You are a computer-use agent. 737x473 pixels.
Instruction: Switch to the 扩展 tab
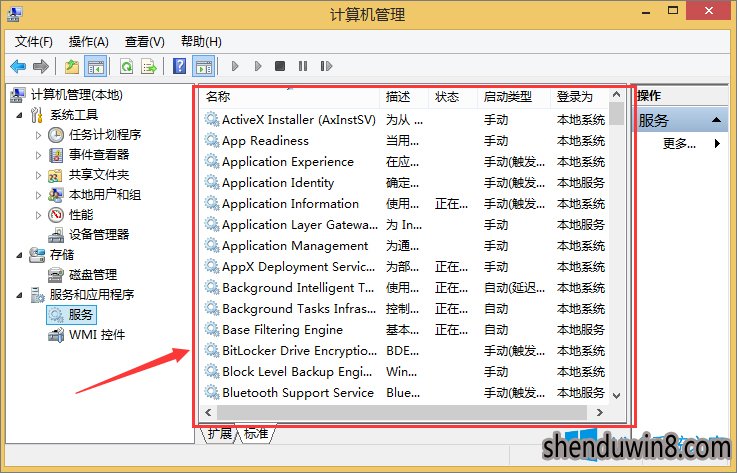pos(219,434)
